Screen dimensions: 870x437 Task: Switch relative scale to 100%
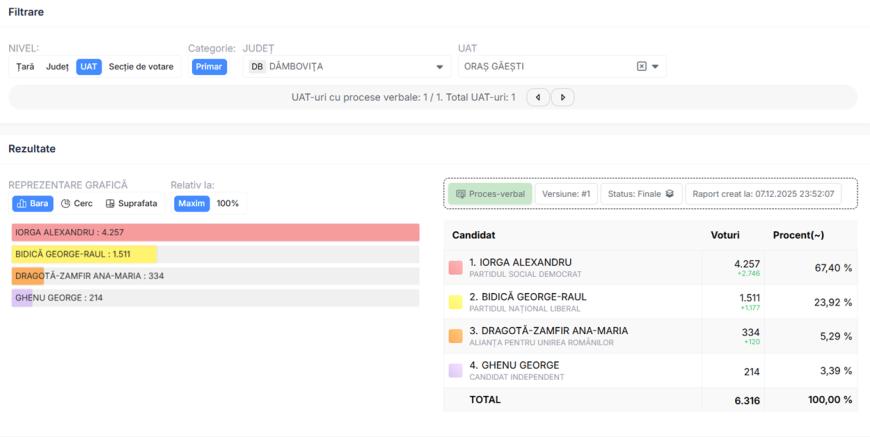point(228,203)
